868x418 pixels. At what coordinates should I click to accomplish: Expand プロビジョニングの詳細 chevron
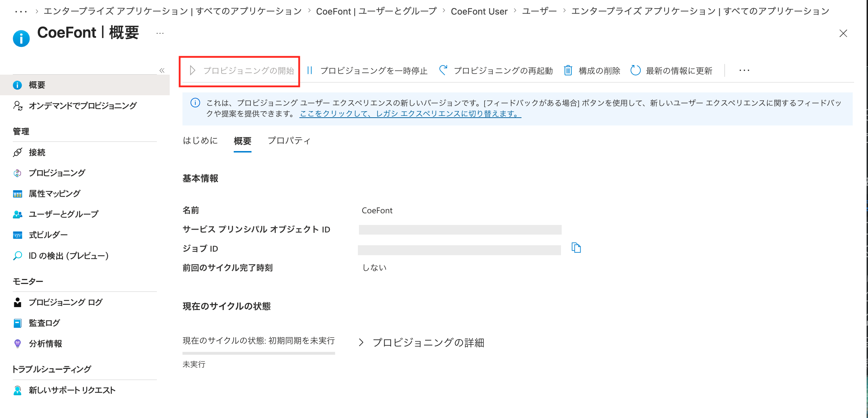pos(361,342)
